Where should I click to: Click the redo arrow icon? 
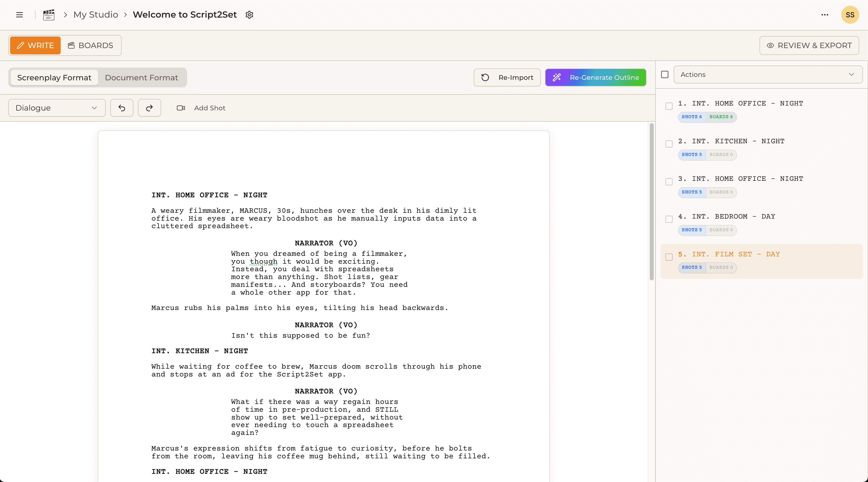pyautogui.click(x=149, y=108)
